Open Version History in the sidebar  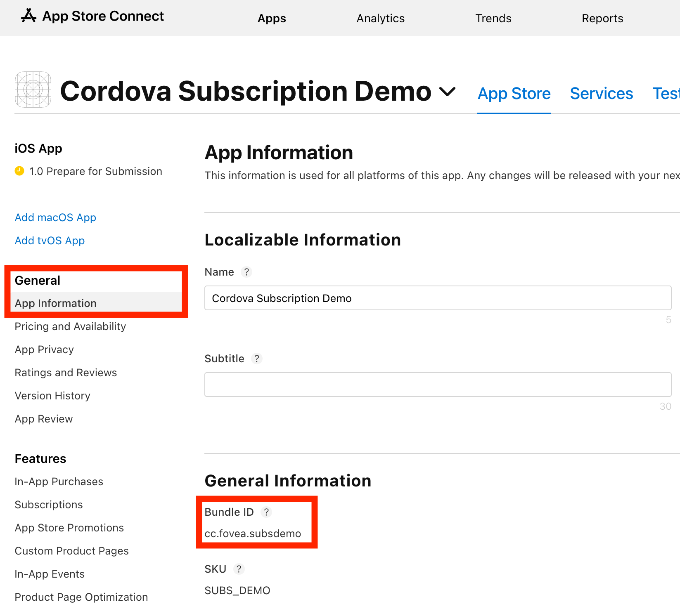point(52,396)
